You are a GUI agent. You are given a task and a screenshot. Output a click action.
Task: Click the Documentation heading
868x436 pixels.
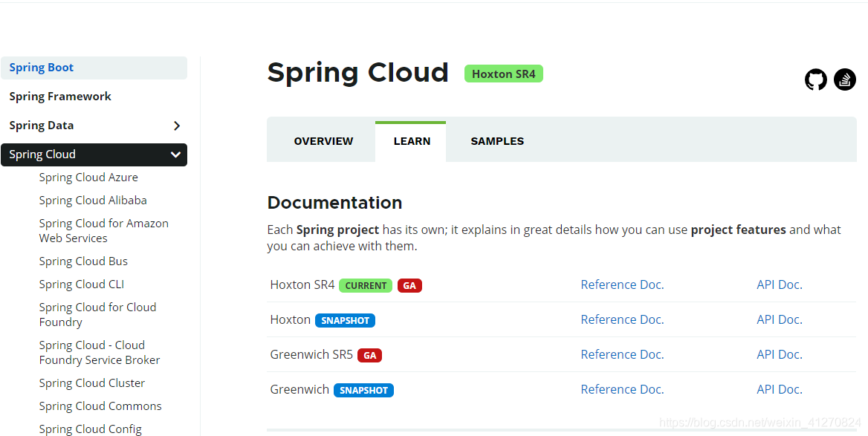click(x=334, y=203)
